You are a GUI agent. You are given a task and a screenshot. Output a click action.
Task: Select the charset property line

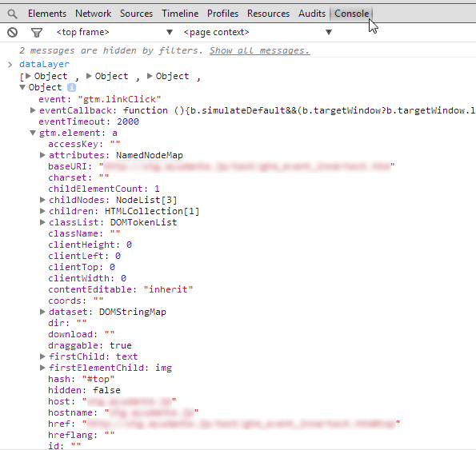click(78, 177)
